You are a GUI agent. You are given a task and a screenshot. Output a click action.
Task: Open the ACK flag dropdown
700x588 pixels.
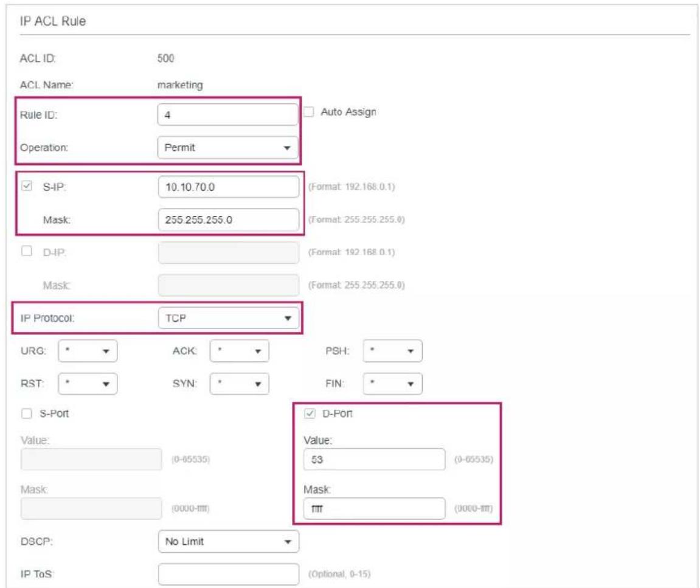(239, 351)
